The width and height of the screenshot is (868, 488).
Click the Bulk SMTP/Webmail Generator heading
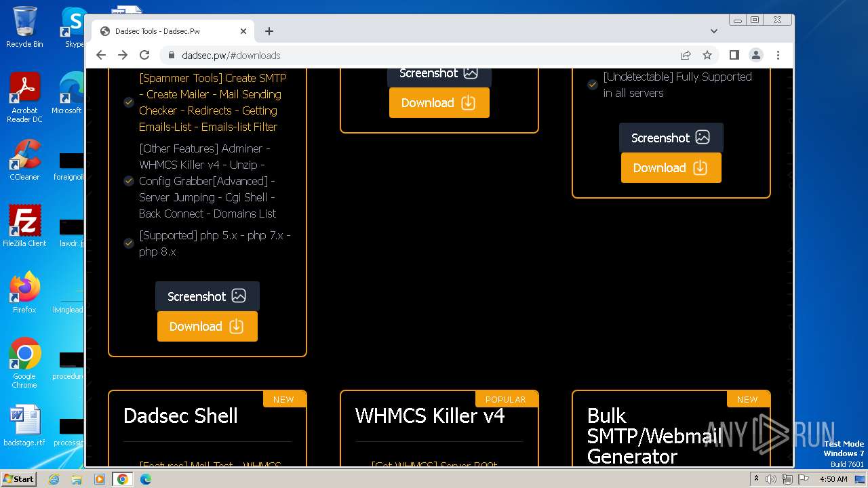click(655, 436)
